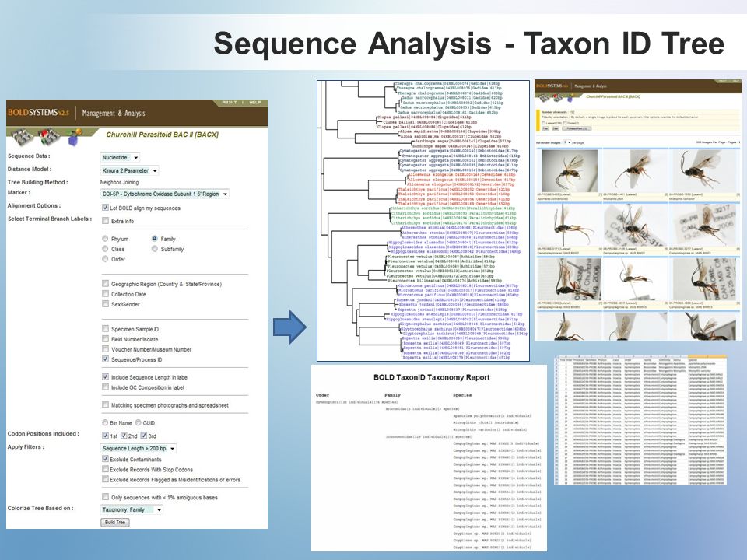Toggle the 1st codon position checkbox
747x560 pixels.
[105, 436]
